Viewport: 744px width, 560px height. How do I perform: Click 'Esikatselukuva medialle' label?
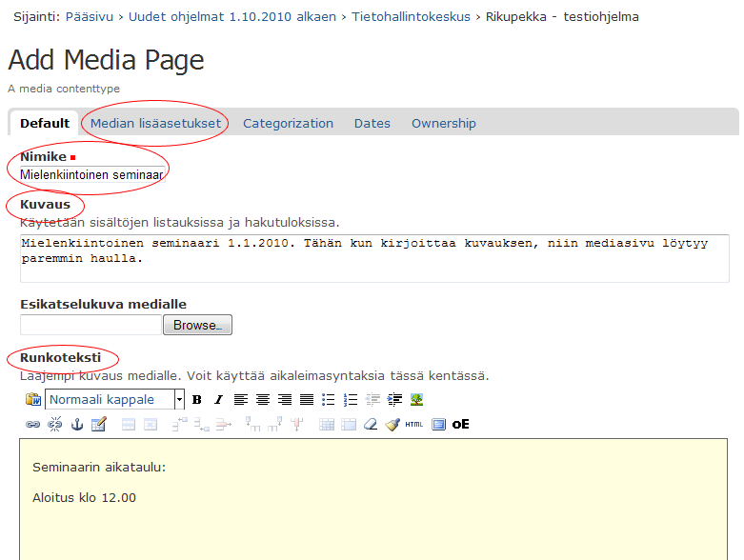tap(103, 304)
